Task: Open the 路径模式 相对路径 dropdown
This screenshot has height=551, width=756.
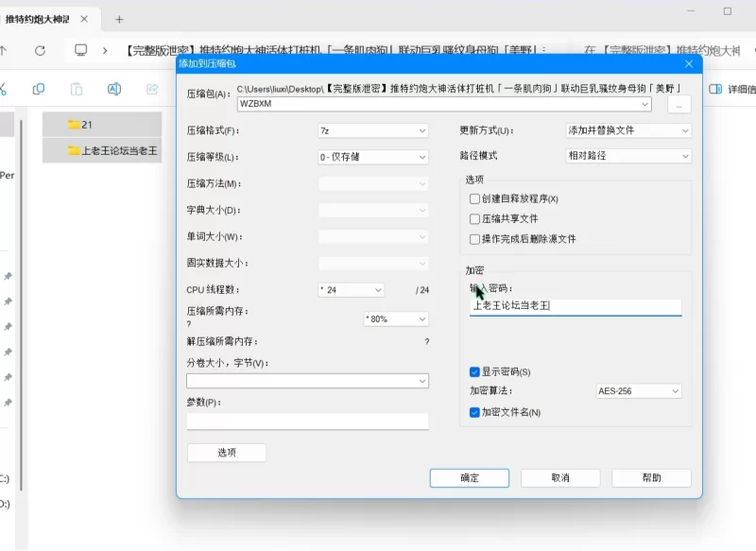Action: [628, 156]
